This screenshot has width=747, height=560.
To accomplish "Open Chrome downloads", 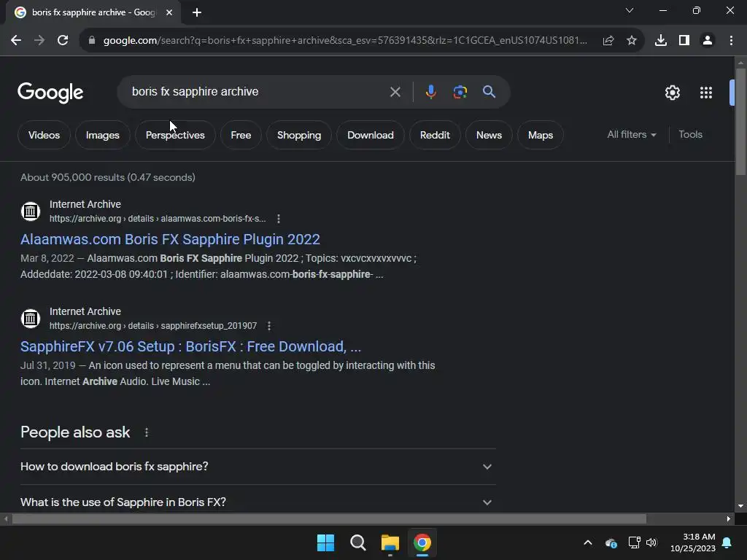I will click(660, 41).
